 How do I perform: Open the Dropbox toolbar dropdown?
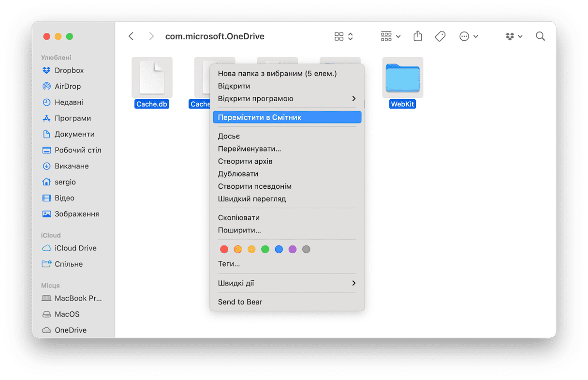514,36
